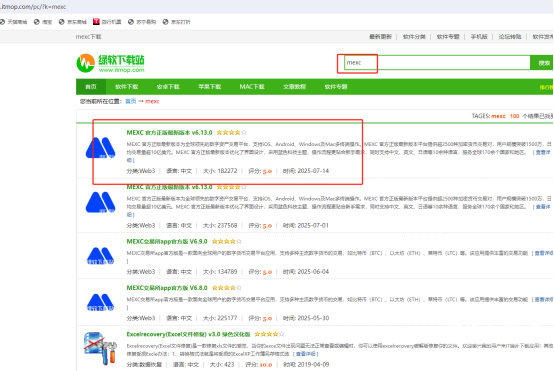
Task: Click text 时间: 2025-07-01
Action: coord(306,225)
